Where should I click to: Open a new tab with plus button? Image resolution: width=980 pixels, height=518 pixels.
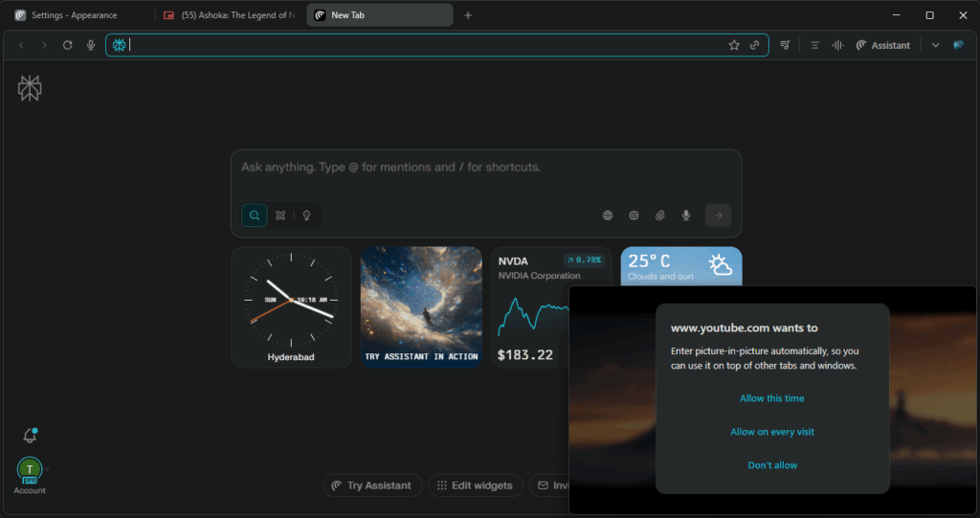[x=468, y=15]
